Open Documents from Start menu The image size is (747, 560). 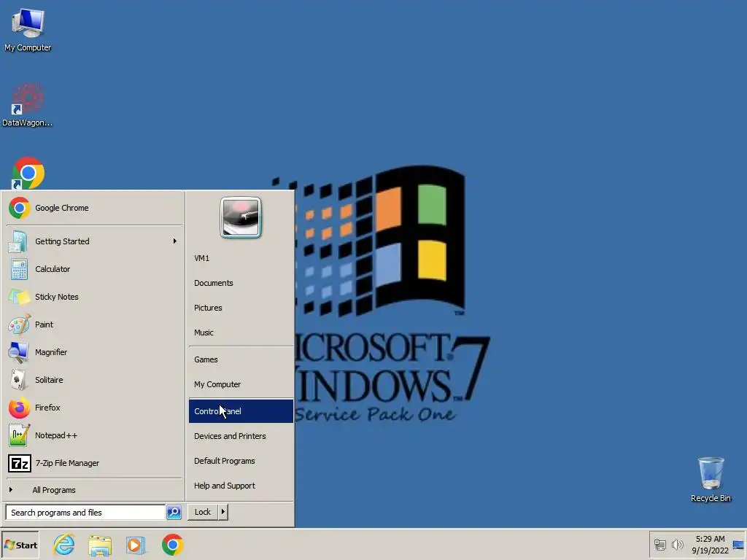pyautogui.click(x=241, y=283)
